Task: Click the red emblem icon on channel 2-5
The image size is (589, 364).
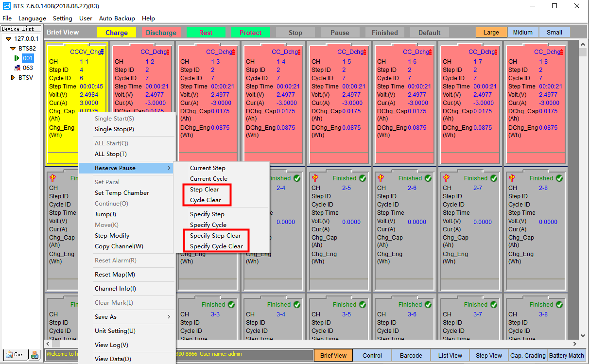Action: coord(315,178)
